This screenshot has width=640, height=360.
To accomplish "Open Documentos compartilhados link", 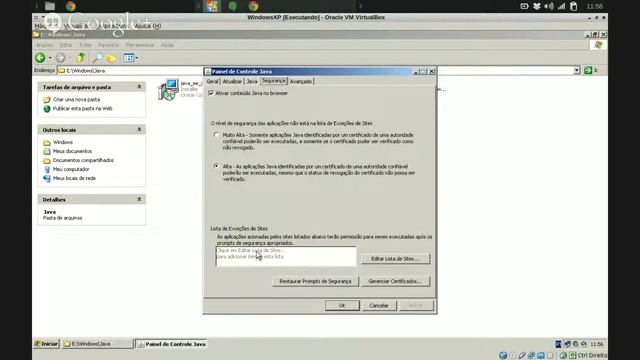I will pos(83,160).
